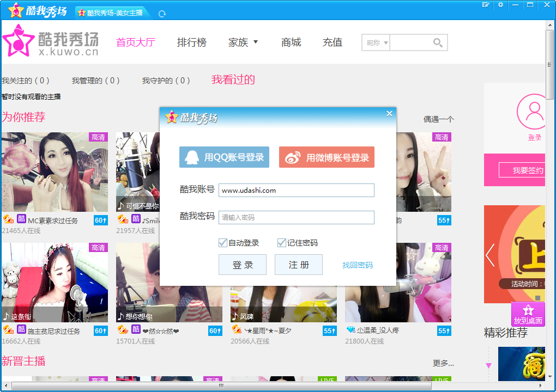This screenshot has height=392, width=556.
Task: Click the 60↑ level badge for 施主贫尼求过任务
Action: [101, 330]
